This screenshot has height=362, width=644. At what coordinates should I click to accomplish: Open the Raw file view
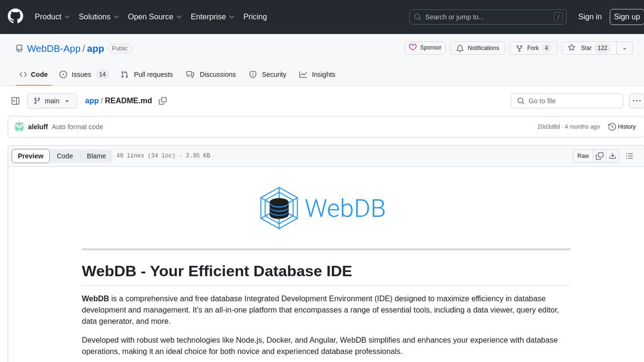583,156
